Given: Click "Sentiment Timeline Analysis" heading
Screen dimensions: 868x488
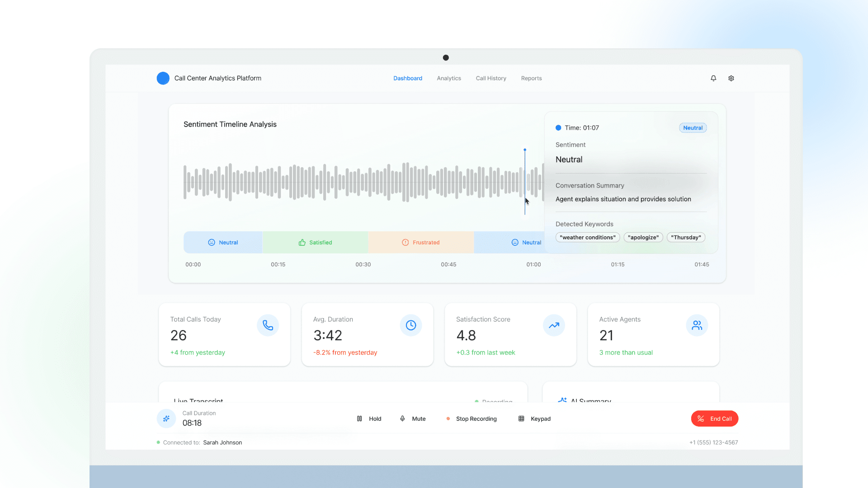Looking at the screenshot, I should coord(230,124).
